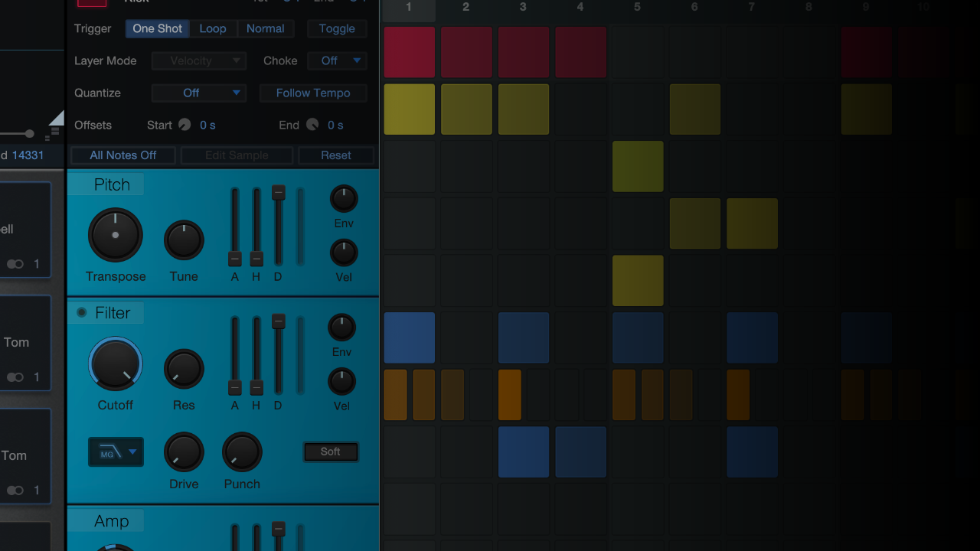This screenshot has width=980, height=551.
Task: Toggle the yellow step in column 7
Action: [x=752, y=223]
